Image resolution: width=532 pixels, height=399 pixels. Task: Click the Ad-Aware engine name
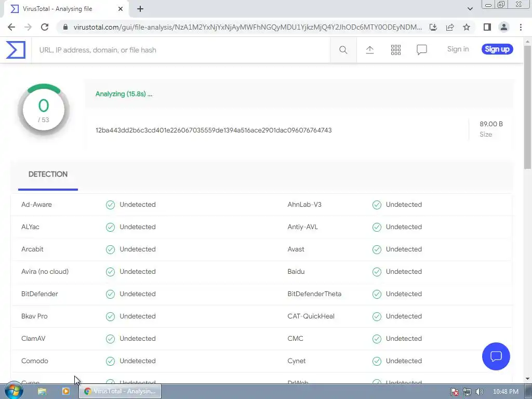click(37, 205)
